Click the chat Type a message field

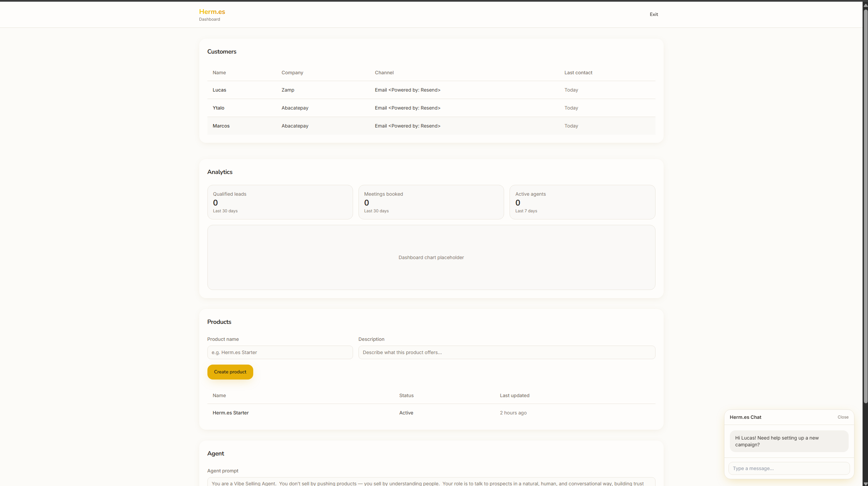coord(789,468)
